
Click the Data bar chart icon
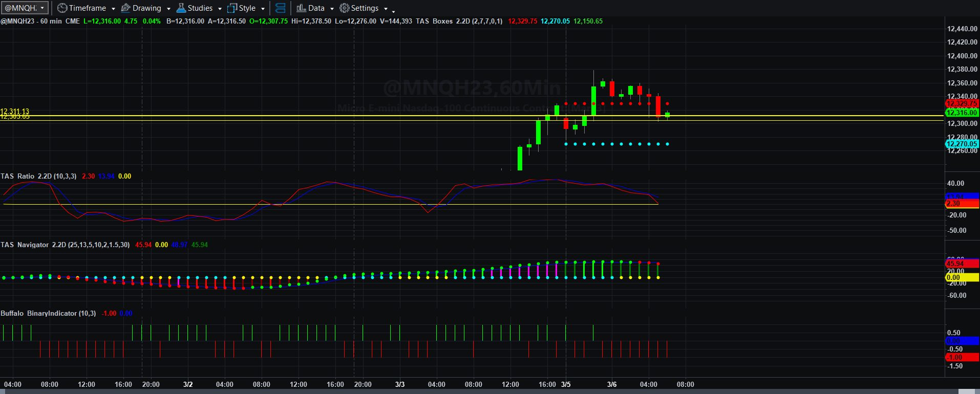pos(301,8)
